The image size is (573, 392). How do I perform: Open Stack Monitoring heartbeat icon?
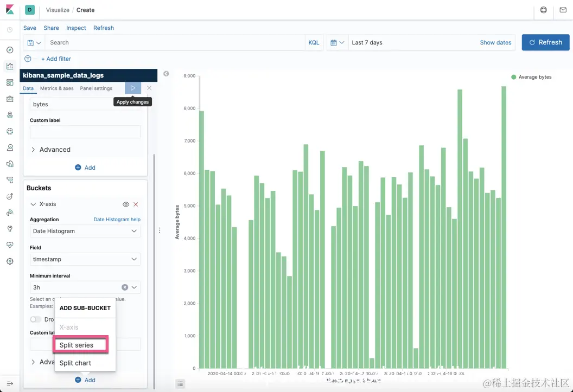10,245
